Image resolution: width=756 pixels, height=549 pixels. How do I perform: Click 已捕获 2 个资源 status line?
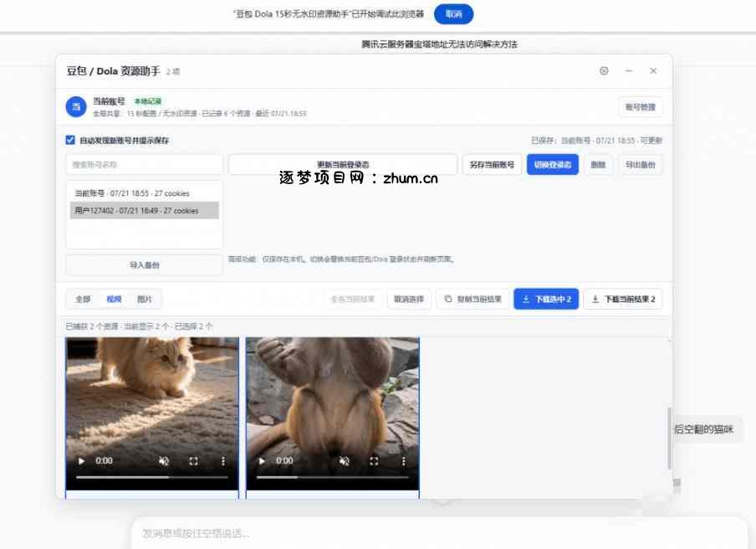click(x=139, y=326)
